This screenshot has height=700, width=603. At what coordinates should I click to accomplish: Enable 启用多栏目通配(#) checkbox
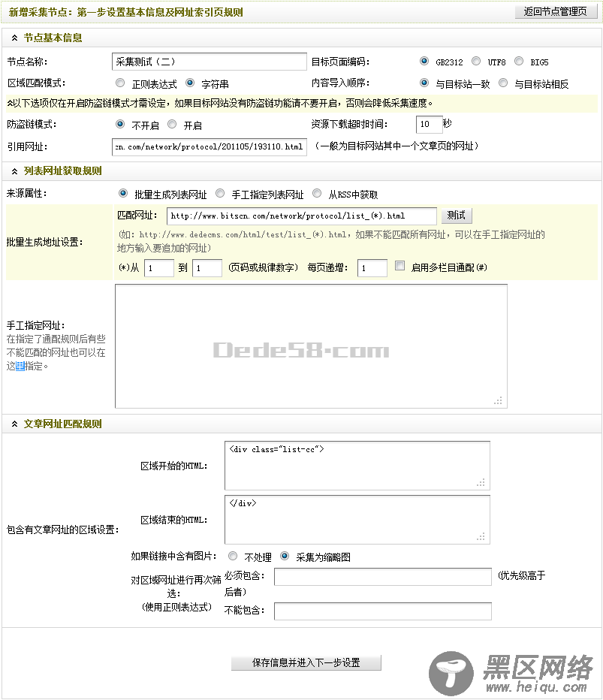(400, 266)
